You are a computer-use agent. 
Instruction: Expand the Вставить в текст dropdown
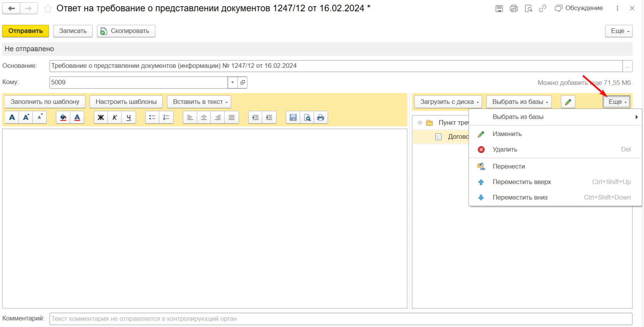point(199,102)
